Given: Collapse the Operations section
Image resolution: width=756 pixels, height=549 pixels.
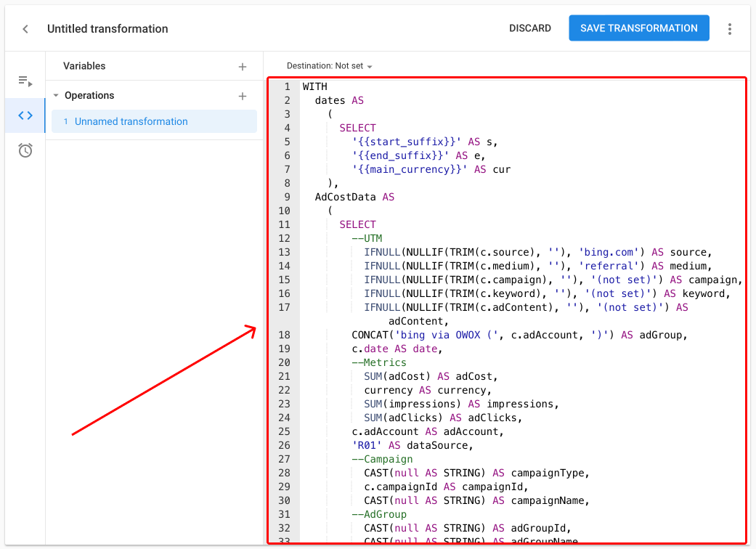Looking at the screenshot, I should pyautogui.click(x=56, y=95).
